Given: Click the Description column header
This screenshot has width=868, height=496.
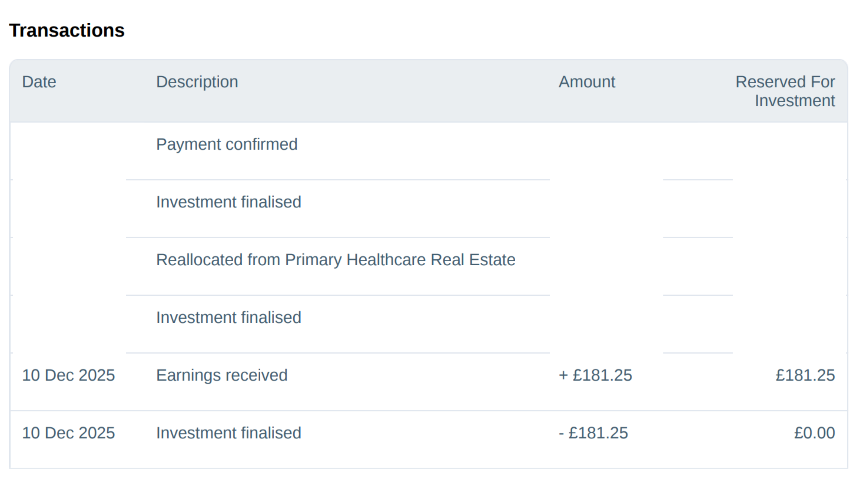Looking at the screenshot, I should (x=197, y=82).
